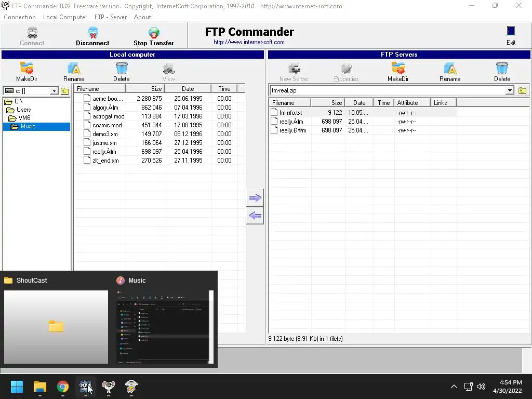Screen dimensions: 532x399
Task: Open the Connection menu
Action: click(x=20, y=17)
